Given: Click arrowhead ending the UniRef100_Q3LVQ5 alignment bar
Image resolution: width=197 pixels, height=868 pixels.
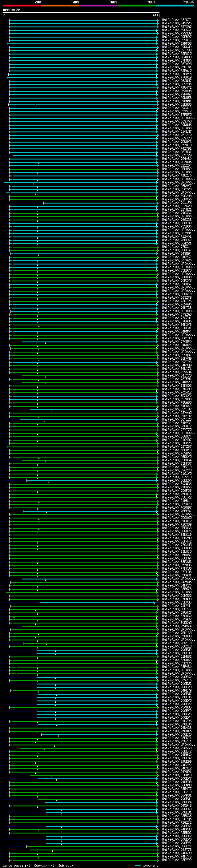Looking at the screenshot, I should click(x=155, y=603).
